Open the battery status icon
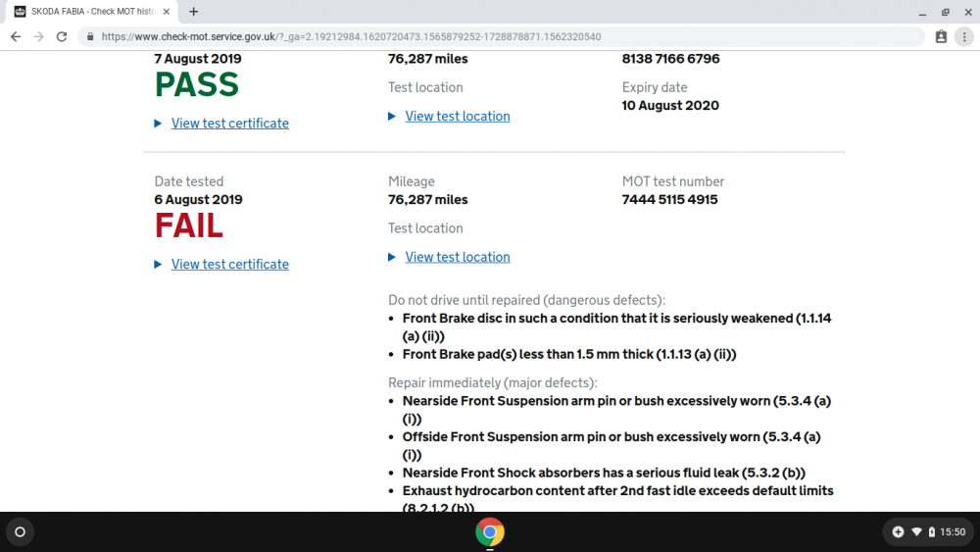 pos(932,532)
